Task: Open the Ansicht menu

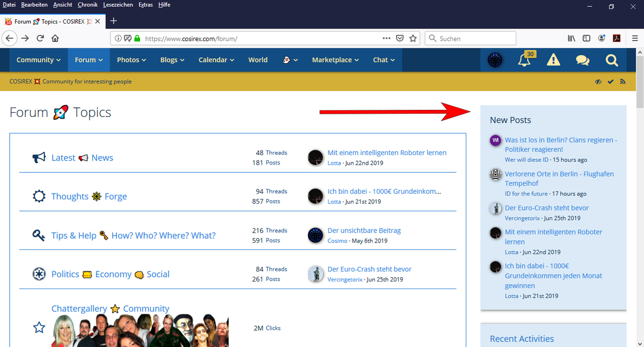Action: click(63, 5)
